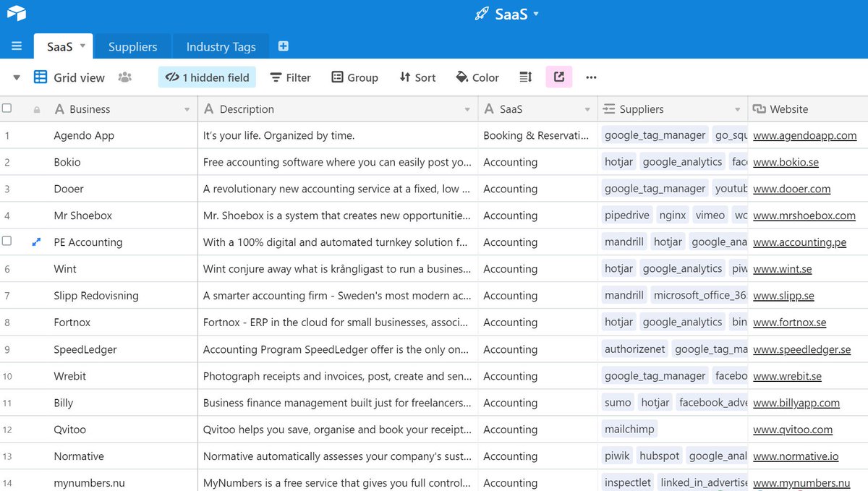Click mandrill tag in Slipp Redovisning row
The image size is (868, 491).
624,295
